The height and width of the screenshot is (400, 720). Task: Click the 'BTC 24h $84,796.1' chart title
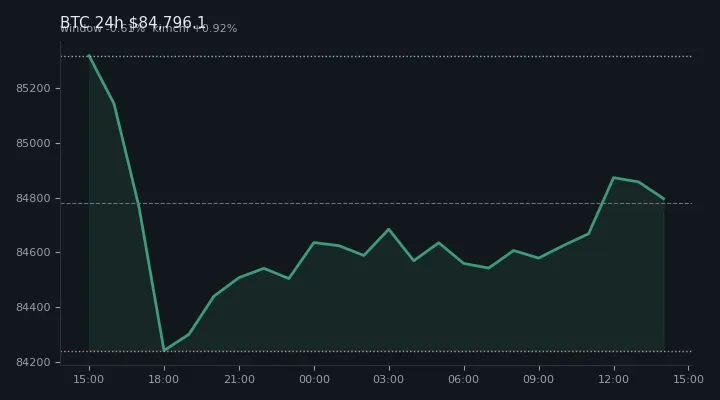click(x=133, y=22)
